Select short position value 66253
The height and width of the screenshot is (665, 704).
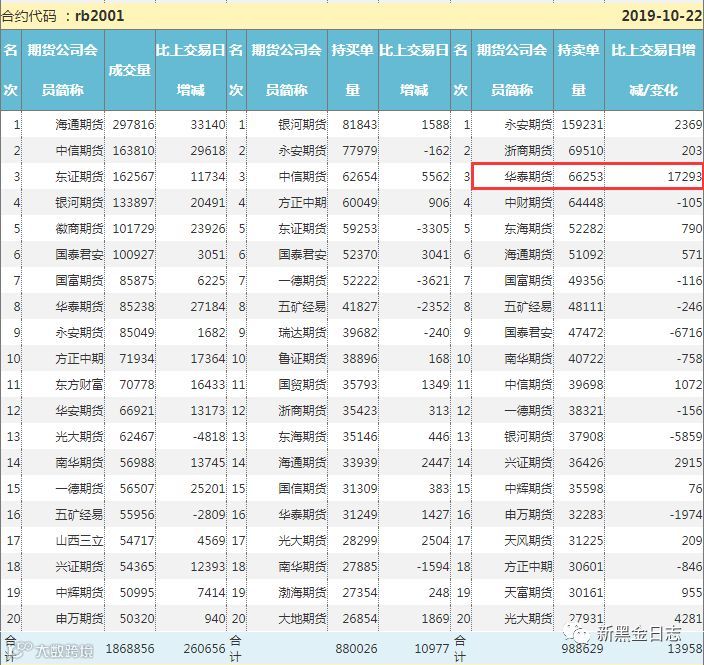coord(586,176)
